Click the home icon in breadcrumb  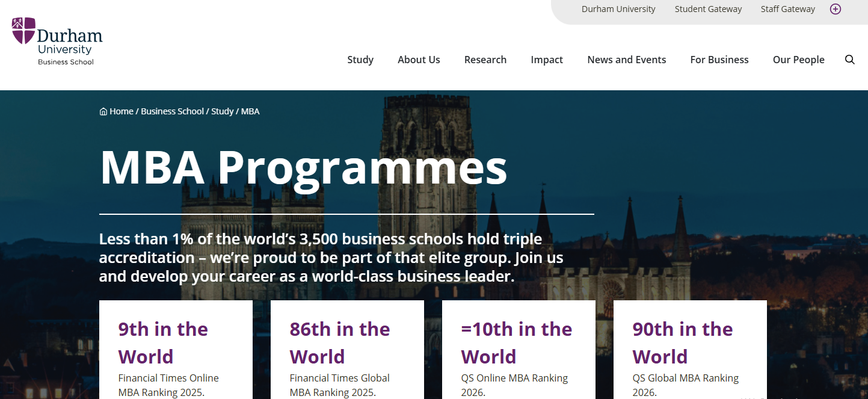(103, 111)
